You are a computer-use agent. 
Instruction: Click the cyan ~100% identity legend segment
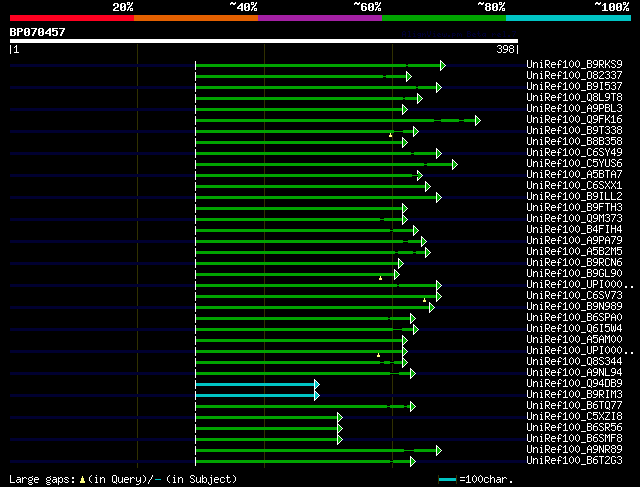point(569,18)
